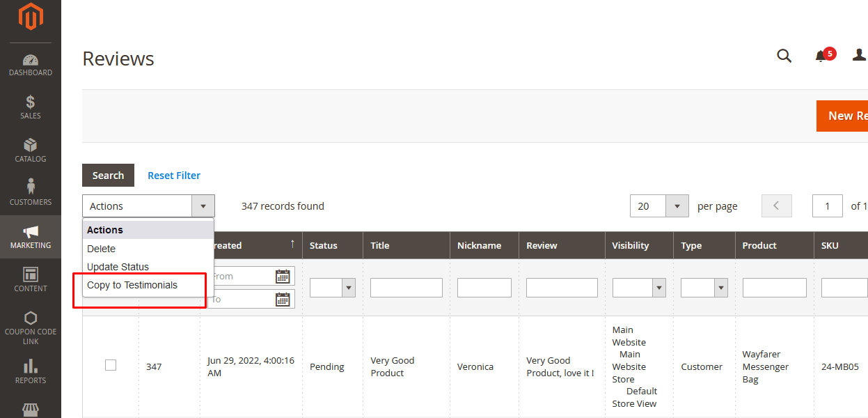Open the notifications bell icon
868x418 pixels.
[x=822, y=56]
